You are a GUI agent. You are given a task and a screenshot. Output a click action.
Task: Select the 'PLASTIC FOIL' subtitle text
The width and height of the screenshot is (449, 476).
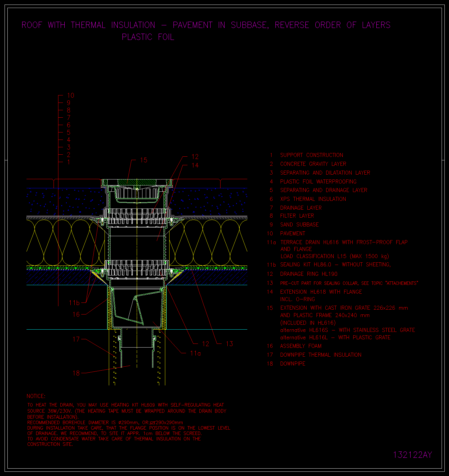tap(148, 37)
